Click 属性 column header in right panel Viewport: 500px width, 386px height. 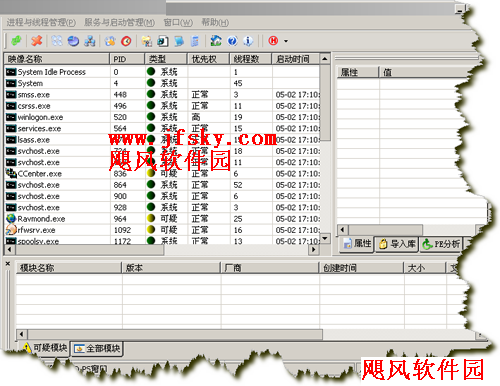[x=358, y=72]
